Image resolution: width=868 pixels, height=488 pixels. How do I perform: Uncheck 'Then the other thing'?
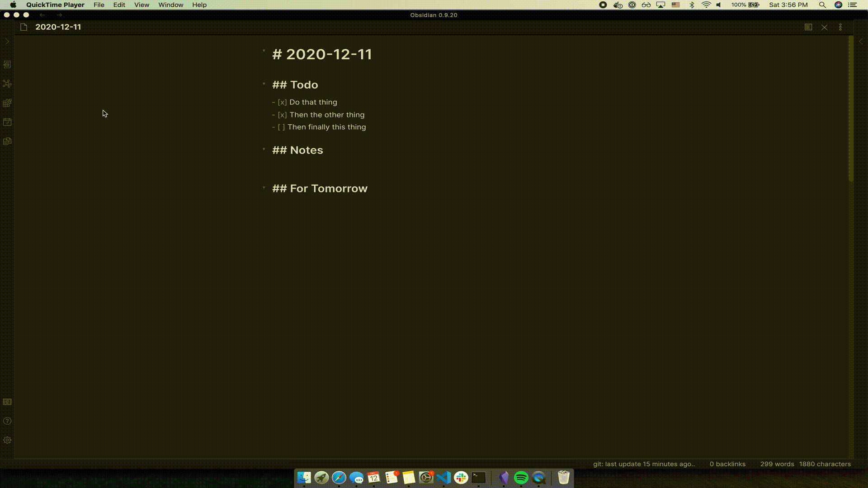(281, 115)
